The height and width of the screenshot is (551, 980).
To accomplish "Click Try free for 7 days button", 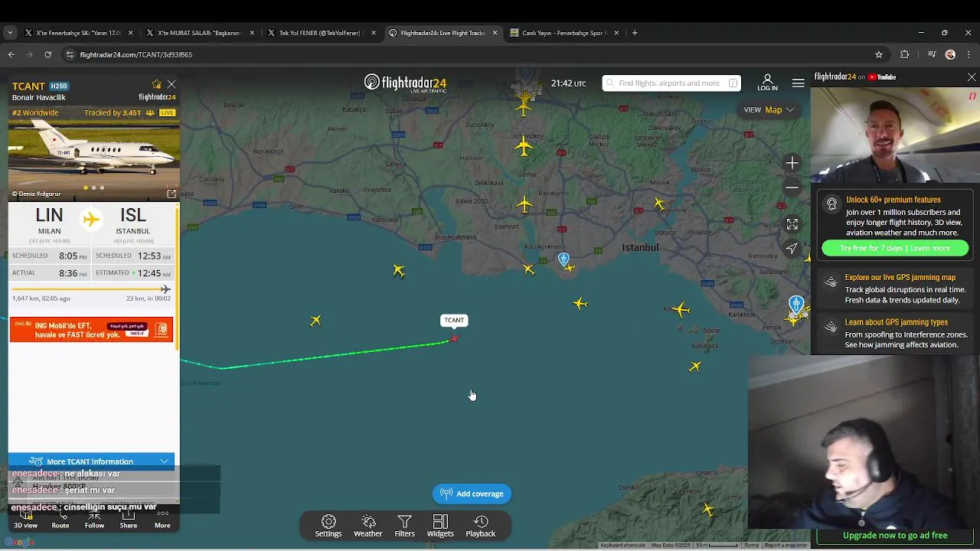I will click(x=895, y=248).
